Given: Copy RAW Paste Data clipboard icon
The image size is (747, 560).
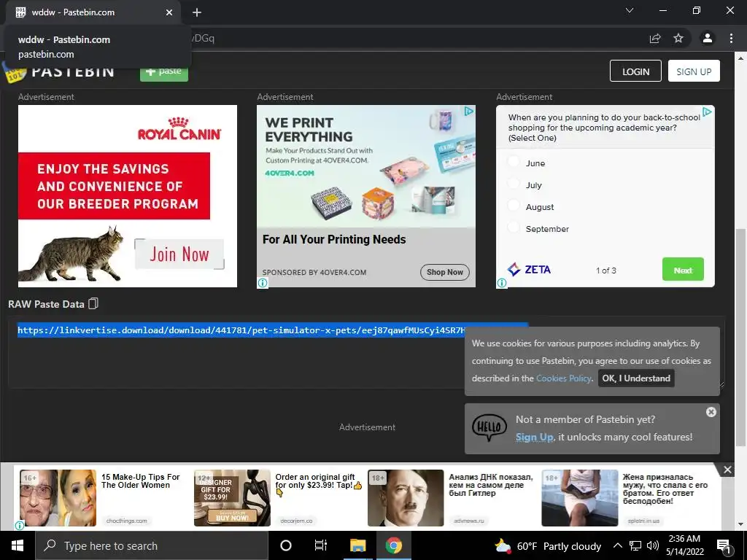Looking at the screenshot, I should point(93,303).
